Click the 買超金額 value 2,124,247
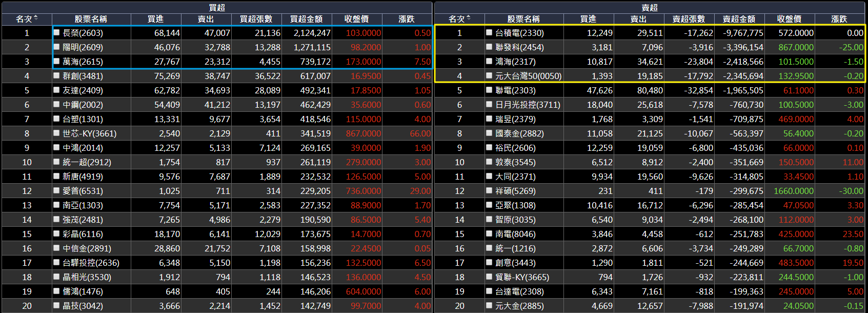This screenshot has width=868, height=313. click(312, 33)
